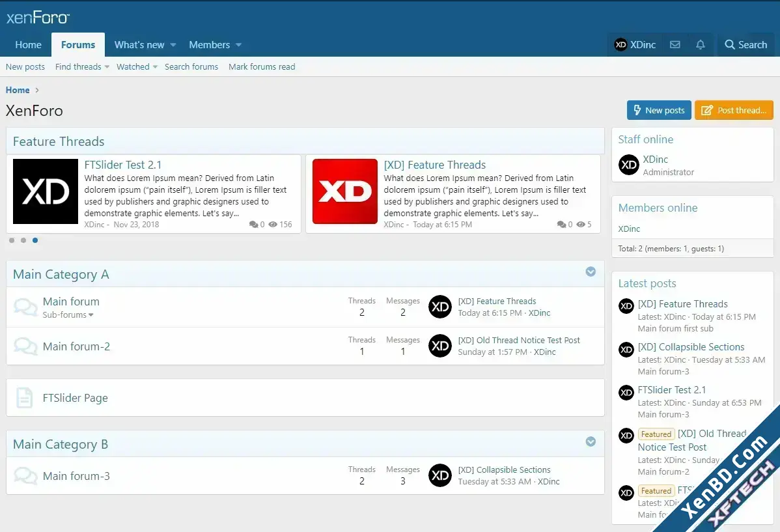Click the Main Category A heading
Image resolution: width=780 pixels, height=532 pixels.
61,274
